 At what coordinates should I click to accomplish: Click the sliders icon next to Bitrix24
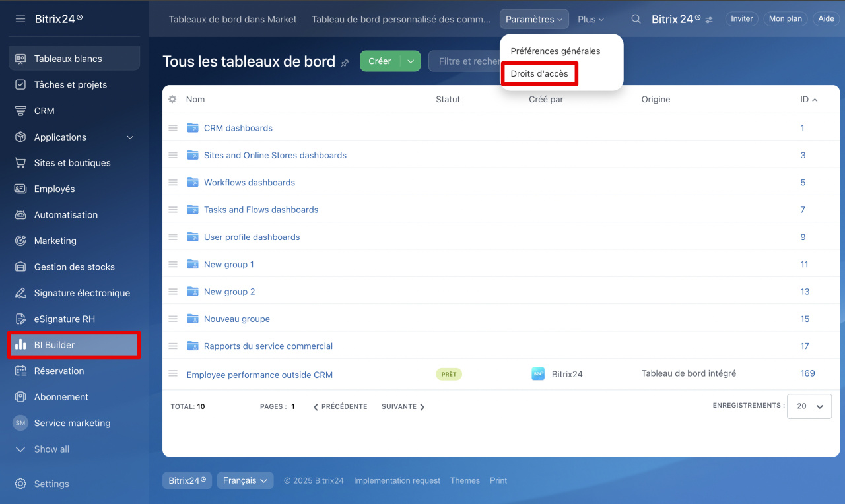(709, 20)
